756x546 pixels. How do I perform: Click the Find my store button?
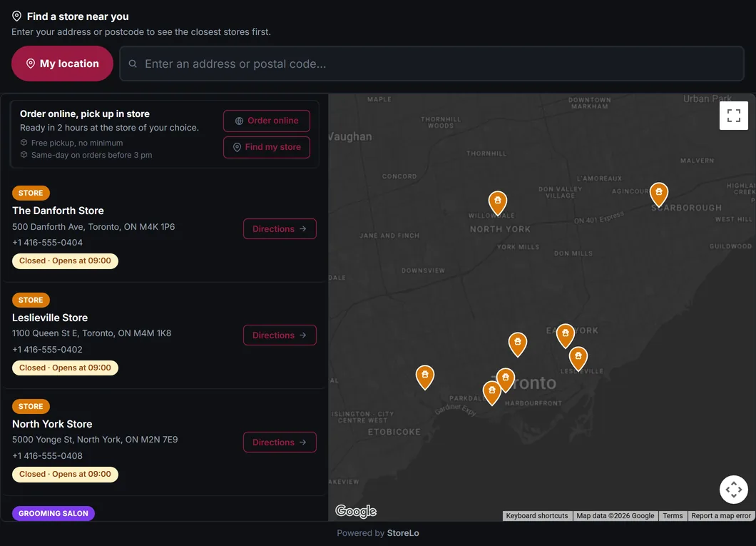pyautogui.click(x=267, y=147)
